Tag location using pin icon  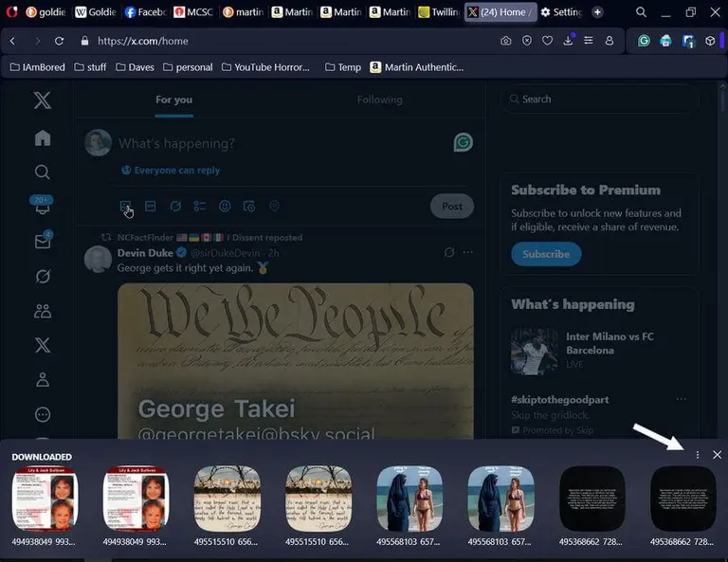point(274,206)
